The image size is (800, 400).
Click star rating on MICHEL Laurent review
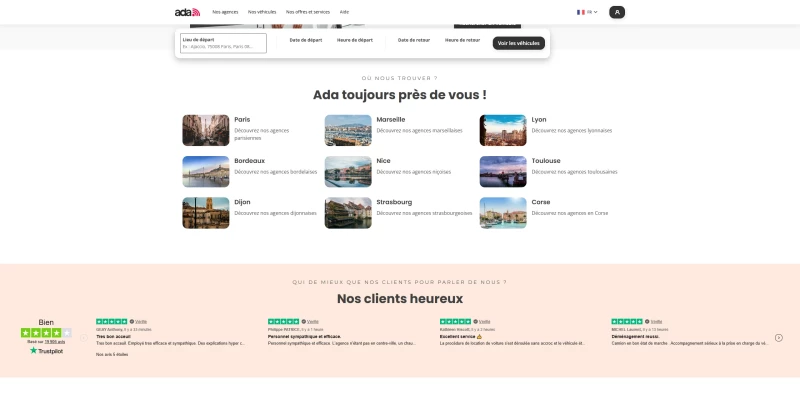627,321
